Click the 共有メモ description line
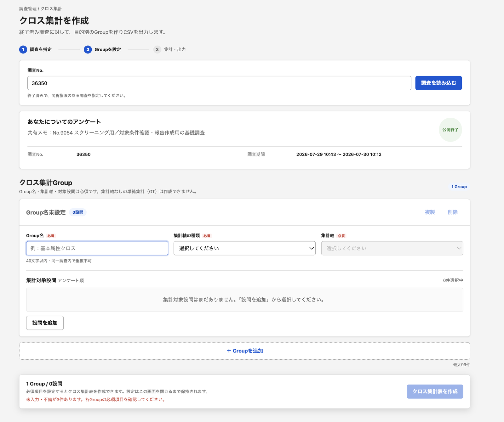 click(116, 133)
